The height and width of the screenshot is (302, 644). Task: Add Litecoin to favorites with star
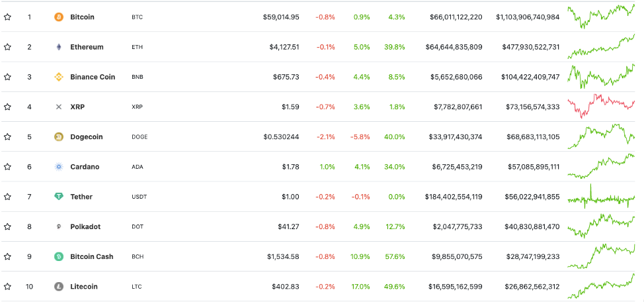[x=7, y=287]
